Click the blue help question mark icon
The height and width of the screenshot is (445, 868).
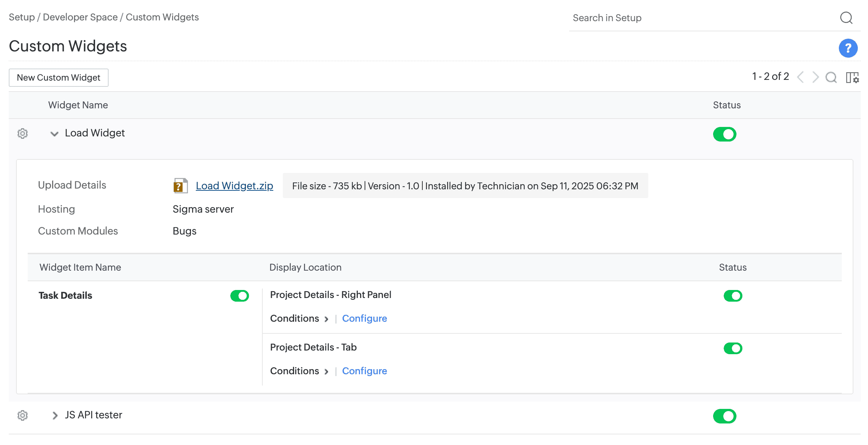point(848,48)
